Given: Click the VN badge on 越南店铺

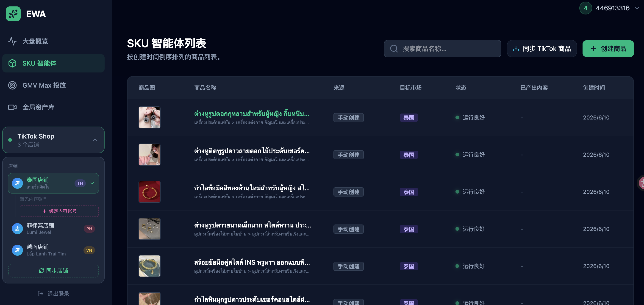Looking at the screenshot, I should [89, 250].
